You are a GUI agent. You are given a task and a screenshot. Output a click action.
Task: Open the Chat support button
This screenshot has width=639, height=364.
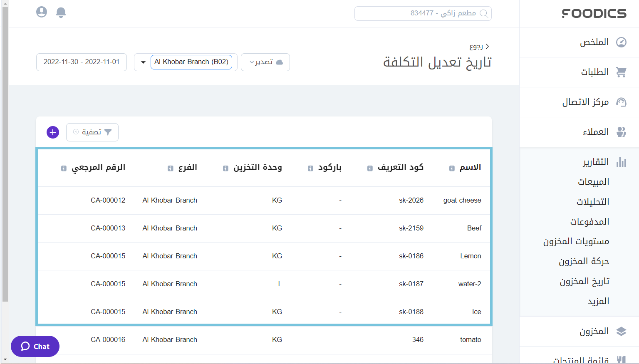pos(35,346)
